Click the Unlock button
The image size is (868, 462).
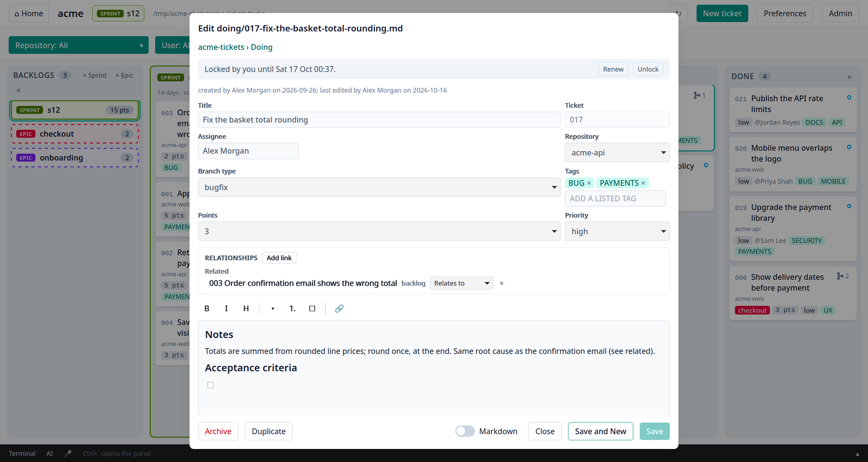[648, 69]
